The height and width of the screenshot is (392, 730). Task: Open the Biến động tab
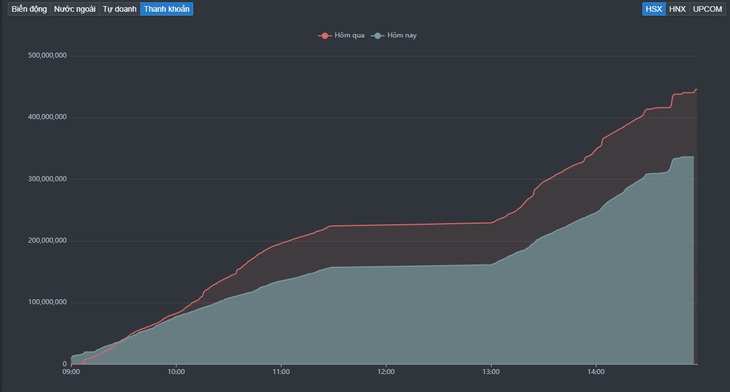click(29, 9)
